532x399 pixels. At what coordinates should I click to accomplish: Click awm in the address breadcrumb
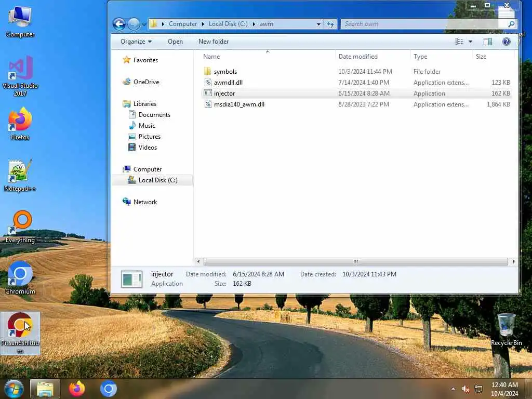point(267,24)
